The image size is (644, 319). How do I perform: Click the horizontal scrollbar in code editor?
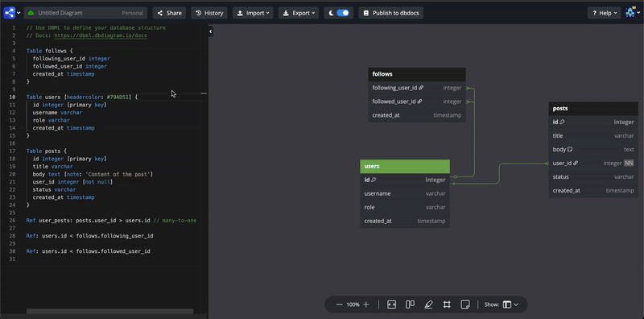pos(109,311)
